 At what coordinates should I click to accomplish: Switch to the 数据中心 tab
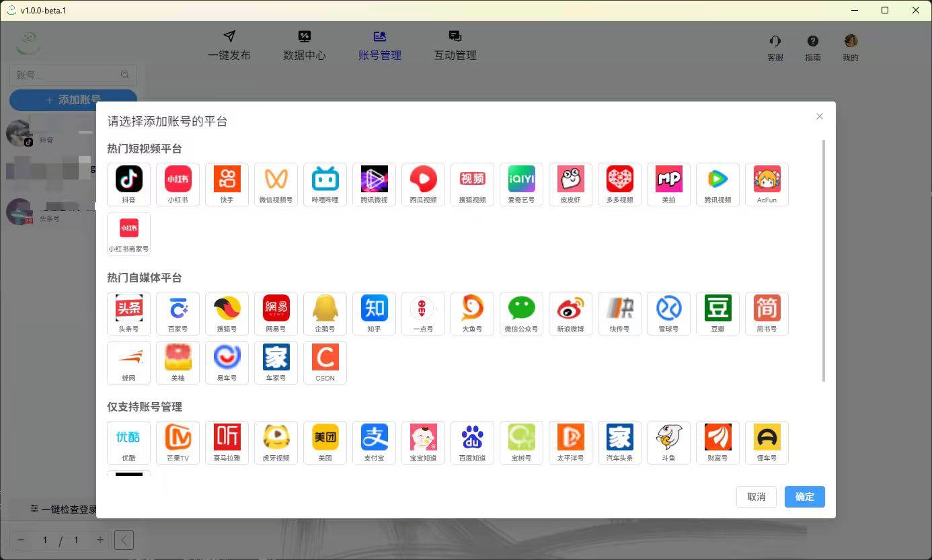tap(305, 46)
